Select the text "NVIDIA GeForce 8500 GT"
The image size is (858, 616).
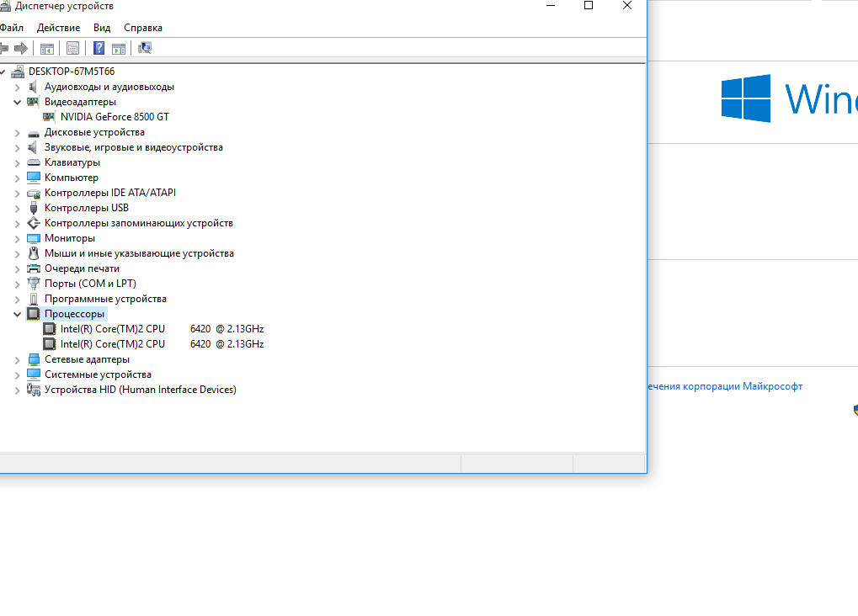tap(115, 117)
